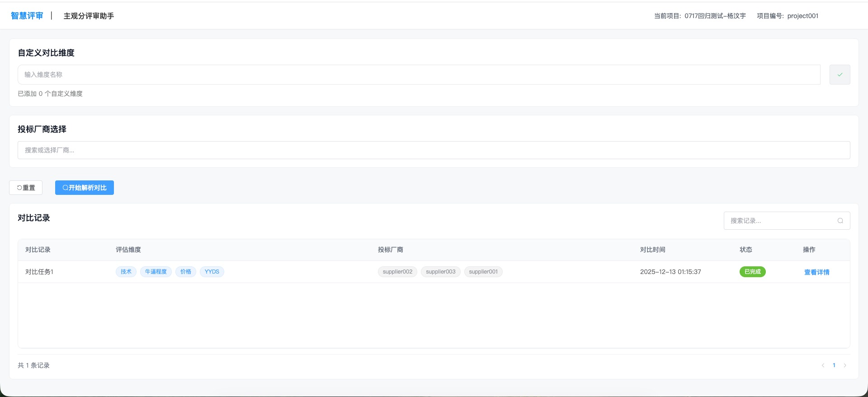Viewport: 868px width, 397px height.
Task: Select page 1 in pagination
Action: (834, 365)
